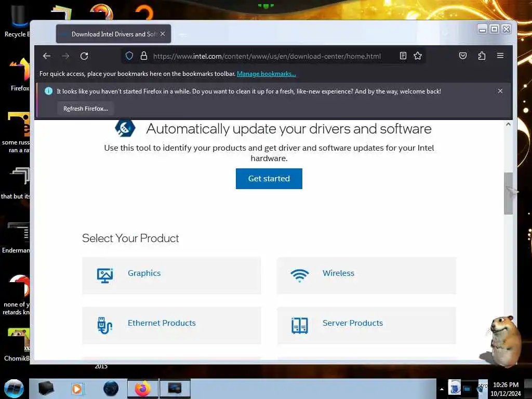Click the info icon in notification bar
Screen dimensions: 532x399
click(x=48, y=91)
